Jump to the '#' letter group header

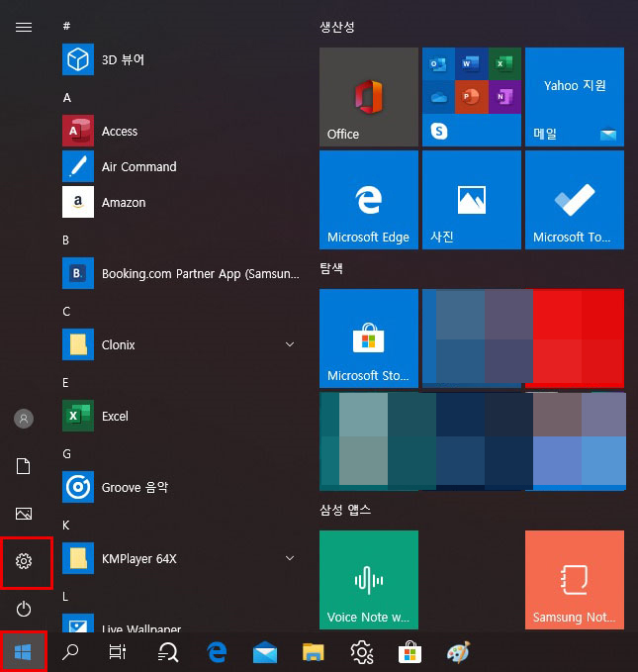point(66,26)
